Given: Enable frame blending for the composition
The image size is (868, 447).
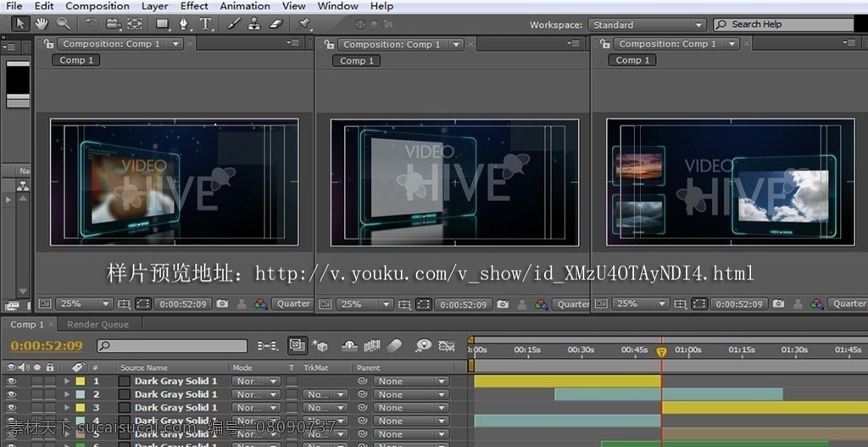Looking at the screenshot, I should (372, 346).
